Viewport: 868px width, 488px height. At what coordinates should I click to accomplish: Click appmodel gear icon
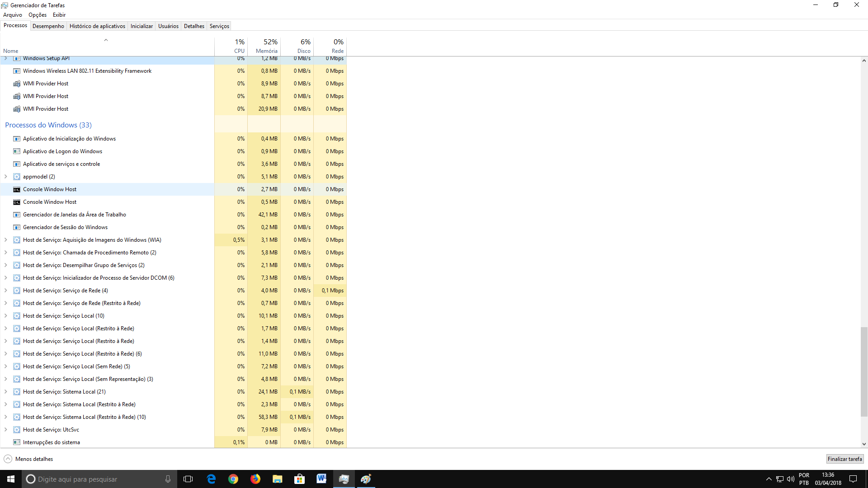click(x=17, y=177)
